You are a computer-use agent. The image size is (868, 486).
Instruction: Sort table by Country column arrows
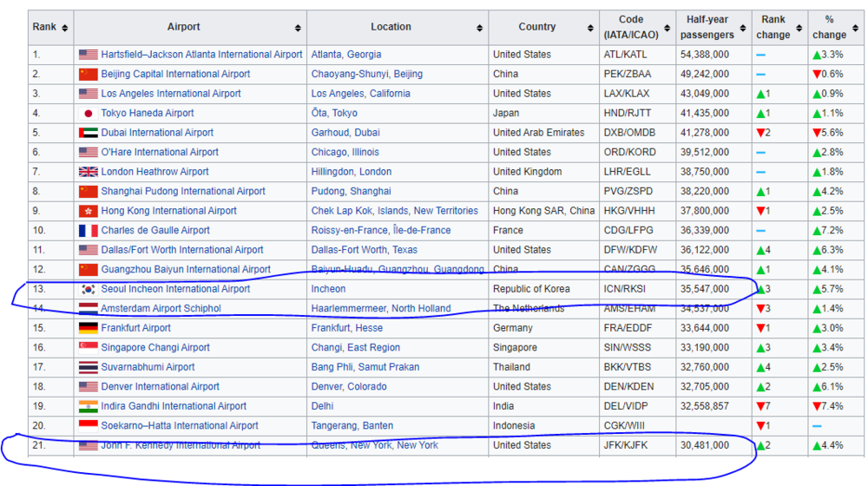[x=590, y=28]
